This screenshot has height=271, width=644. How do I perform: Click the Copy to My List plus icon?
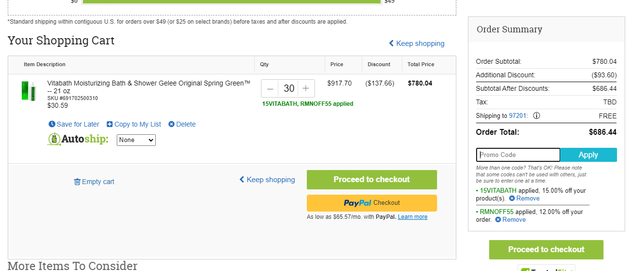point(110,124)
